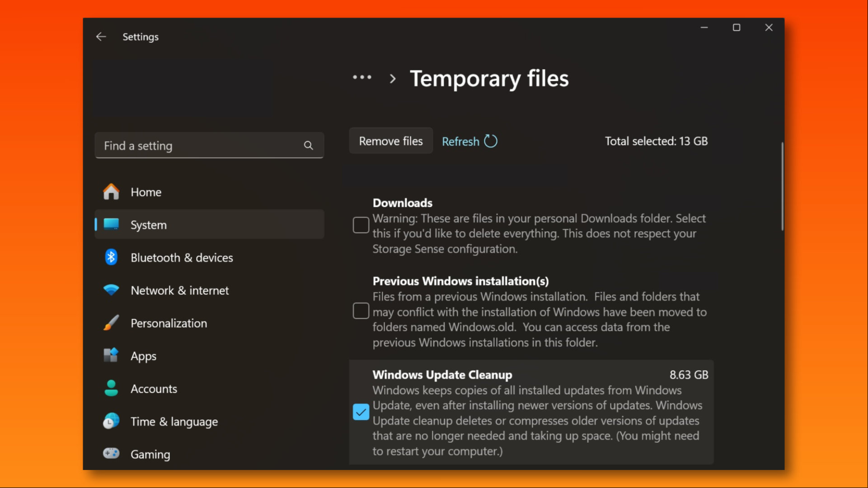Open Gaming settings
This screenshot has width=868, height=488.
(x=209, y=454)
